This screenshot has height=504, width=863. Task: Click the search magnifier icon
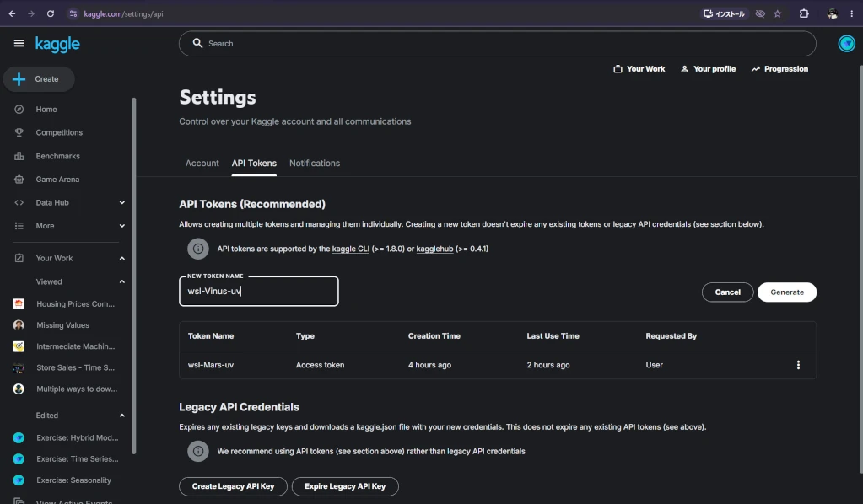197,44
